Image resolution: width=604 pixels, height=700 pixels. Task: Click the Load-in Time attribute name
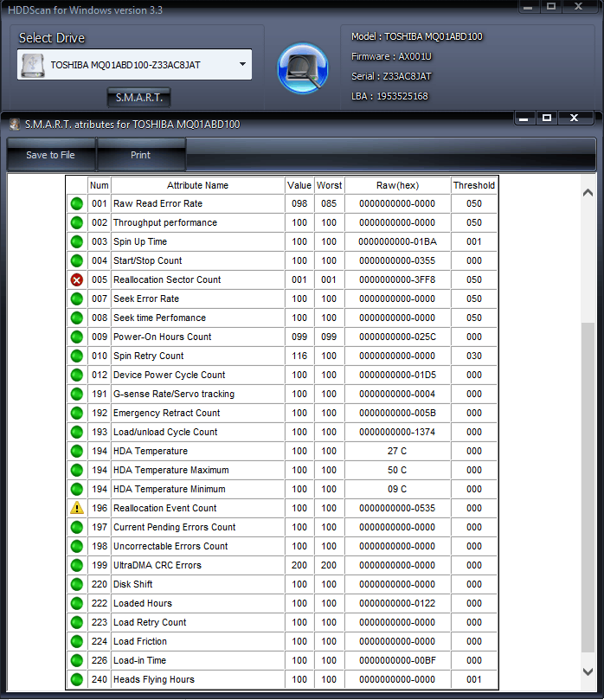pos(139,660)
